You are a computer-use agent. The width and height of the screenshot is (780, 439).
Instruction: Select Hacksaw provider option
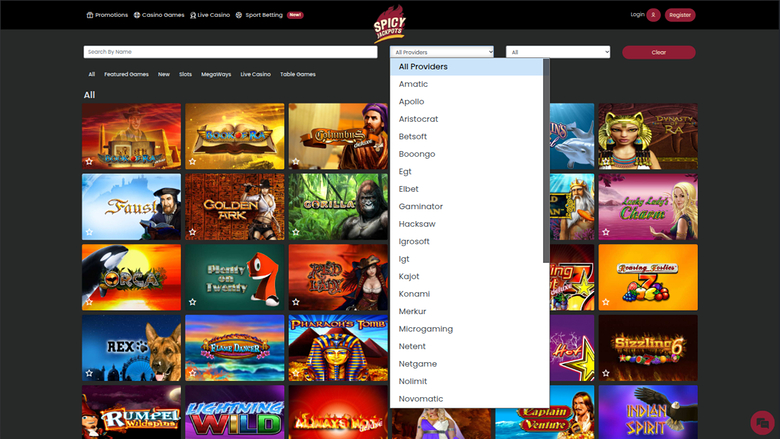(x=467, y=224)
